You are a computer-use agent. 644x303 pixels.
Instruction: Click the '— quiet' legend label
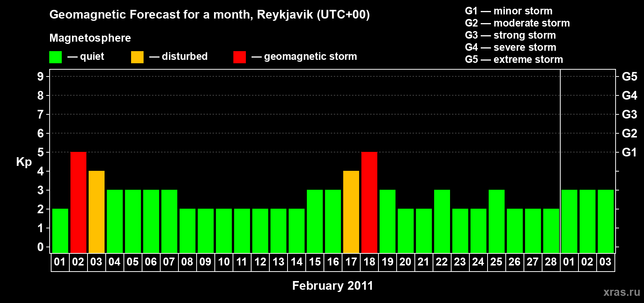(x=86, y=56)
